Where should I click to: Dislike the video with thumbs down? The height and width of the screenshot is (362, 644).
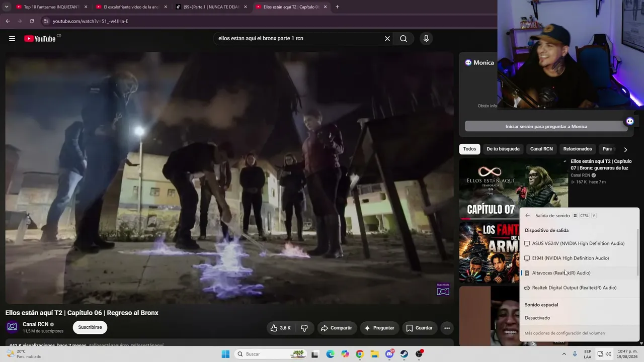[304, 328]
